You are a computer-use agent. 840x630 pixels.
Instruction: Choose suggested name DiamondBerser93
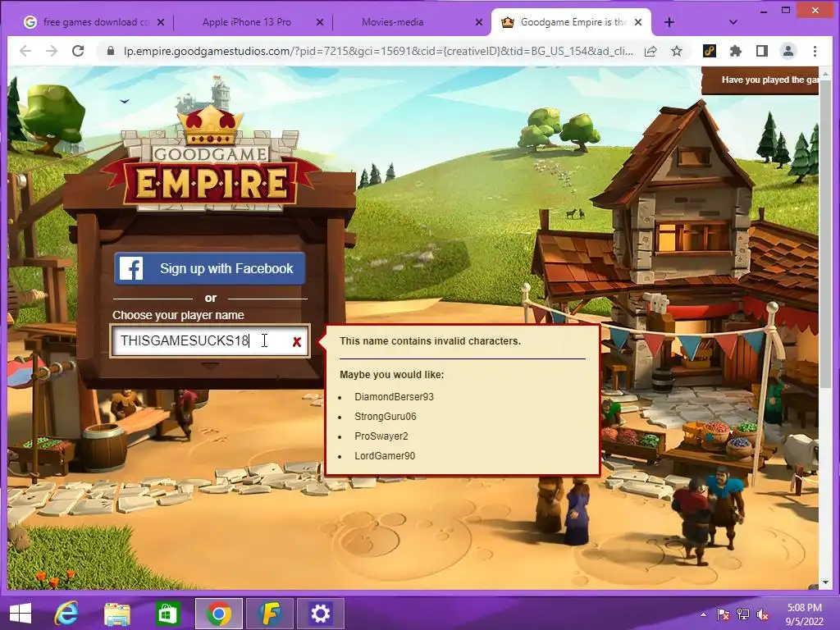tap(394, 397)
